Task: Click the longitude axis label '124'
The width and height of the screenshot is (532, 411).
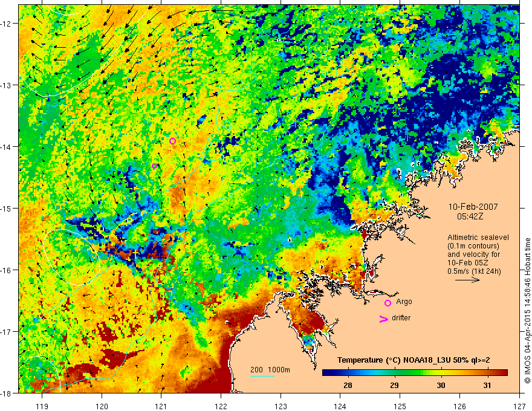Action: 340,406
